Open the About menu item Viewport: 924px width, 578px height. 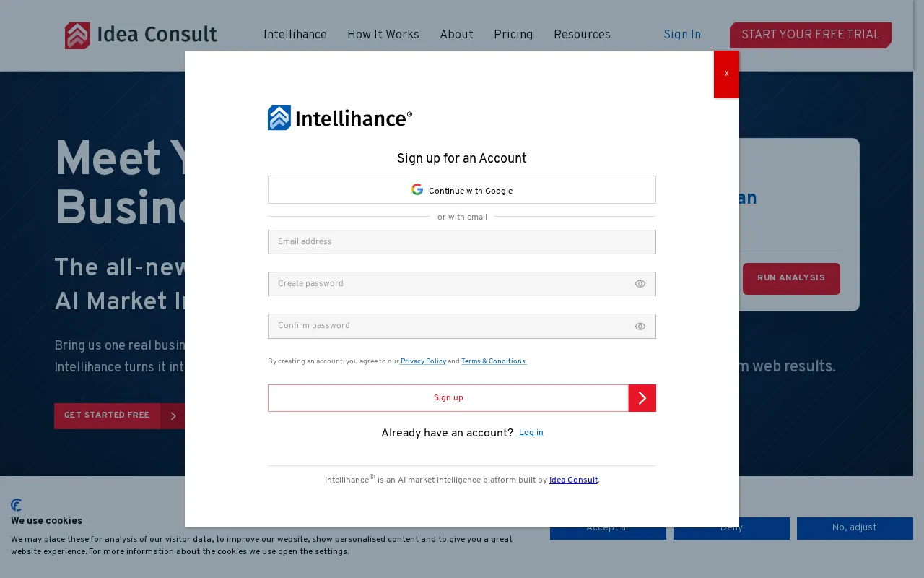point(457,35)
